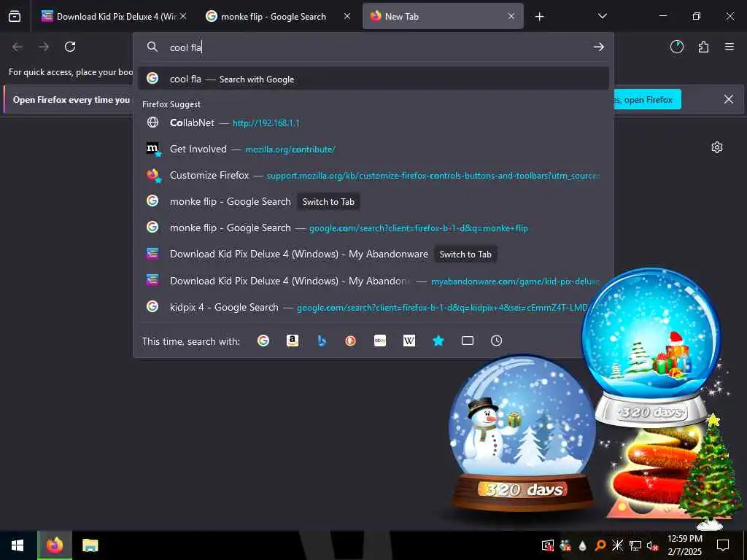Click the magnifier icon in system tray
The image size is (747, 560).
pyautogui.click(x=600, y=545)
